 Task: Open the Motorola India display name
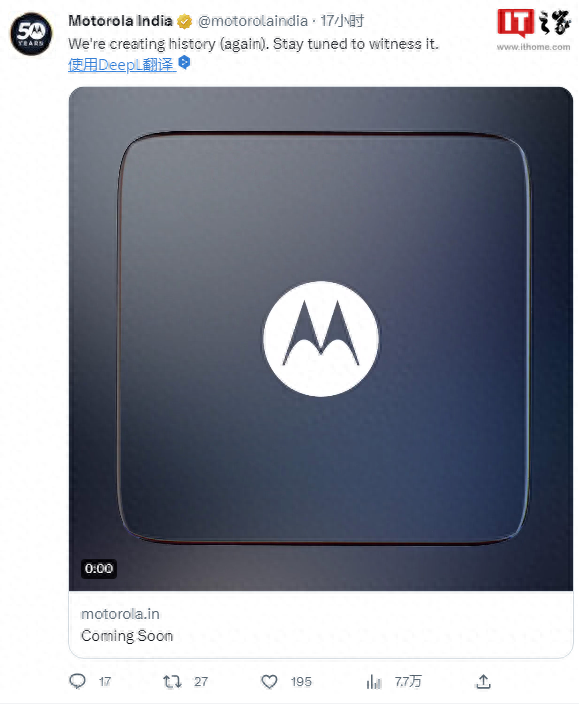pyautogui.click(x=120, y=21)
